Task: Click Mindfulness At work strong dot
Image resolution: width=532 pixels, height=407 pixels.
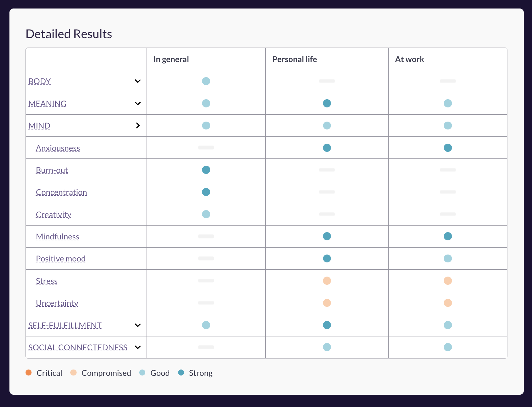Action: 448,236
